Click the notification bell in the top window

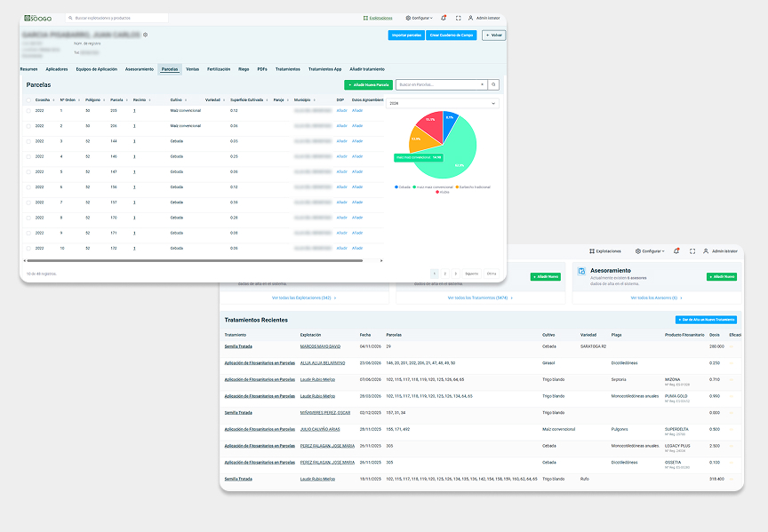tap(444, 18)
